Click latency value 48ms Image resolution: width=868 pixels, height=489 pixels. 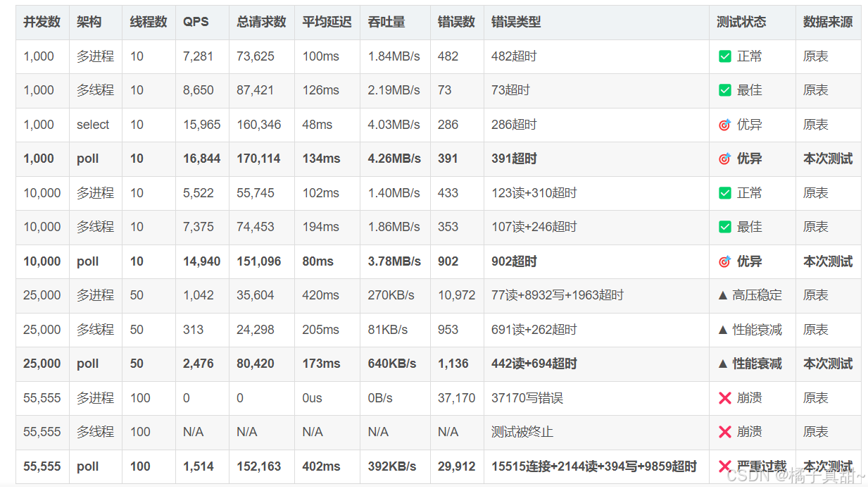point(317,125)
